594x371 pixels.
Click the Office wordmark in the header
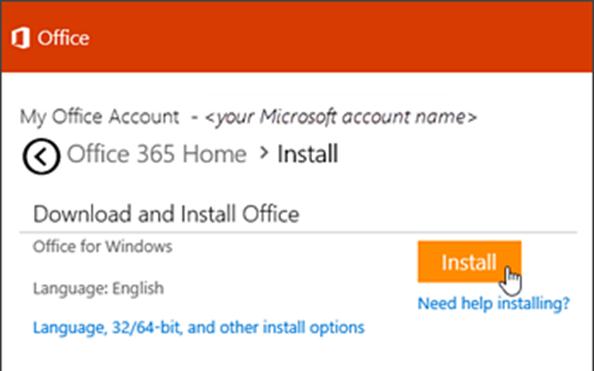pos(63,38)
